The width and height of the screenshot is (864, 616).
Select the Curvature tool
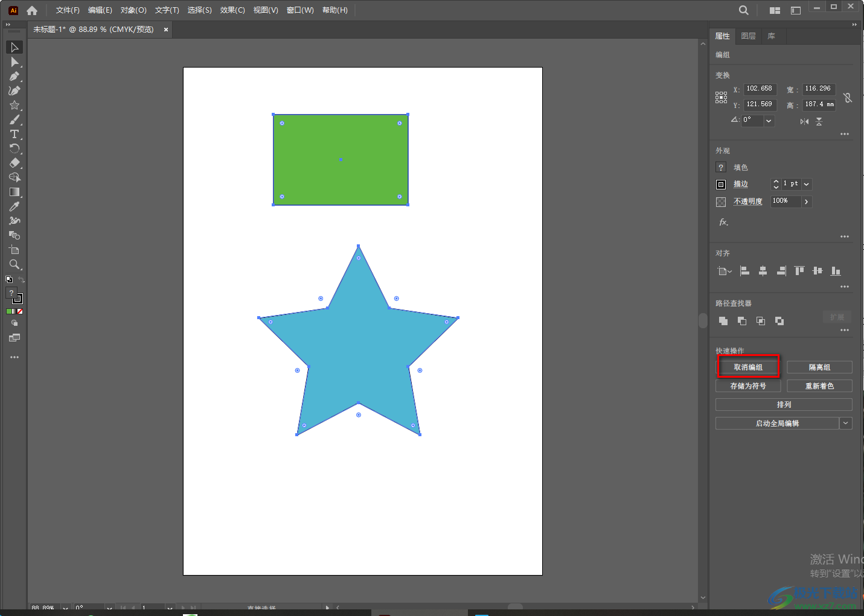click(14, 90)
